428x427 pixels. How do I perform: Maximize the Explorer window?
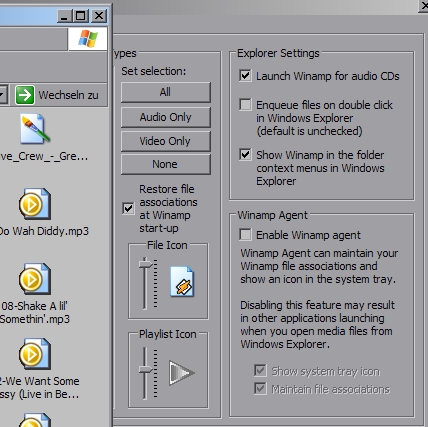click(81, 16)
